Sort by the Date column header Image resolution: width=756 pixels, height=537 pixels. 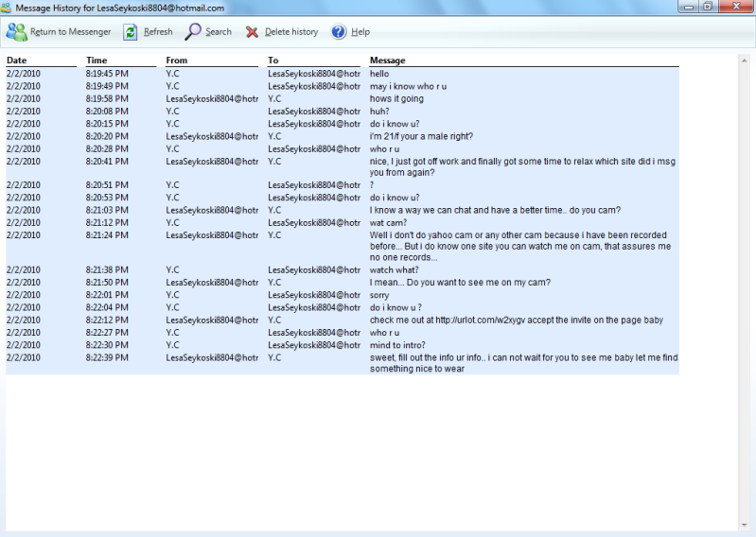pos(17,61)
